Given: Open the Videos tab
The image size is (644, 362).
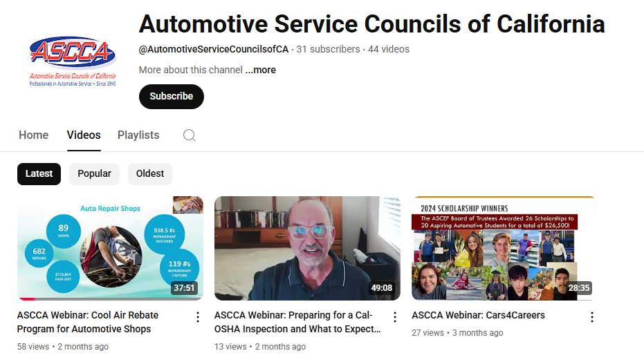Looking at the screenshot, I should coord(84,135).
